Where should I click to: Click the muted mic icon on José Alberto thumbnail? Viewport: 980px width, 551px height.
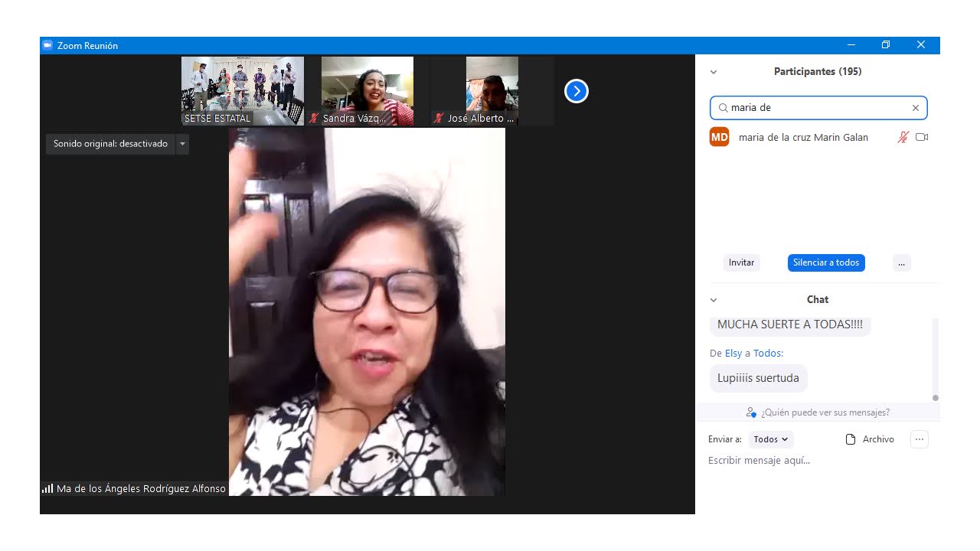coord(439,119)
